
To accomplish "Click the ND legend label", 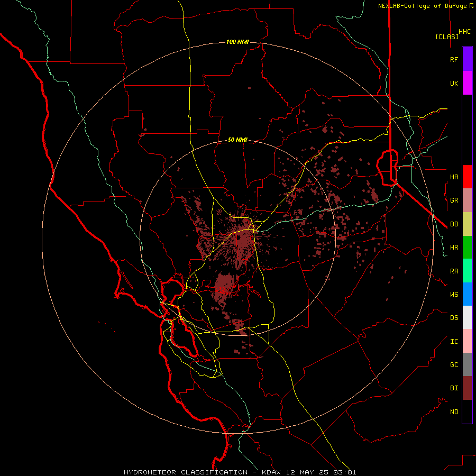I will click(454, 412).
